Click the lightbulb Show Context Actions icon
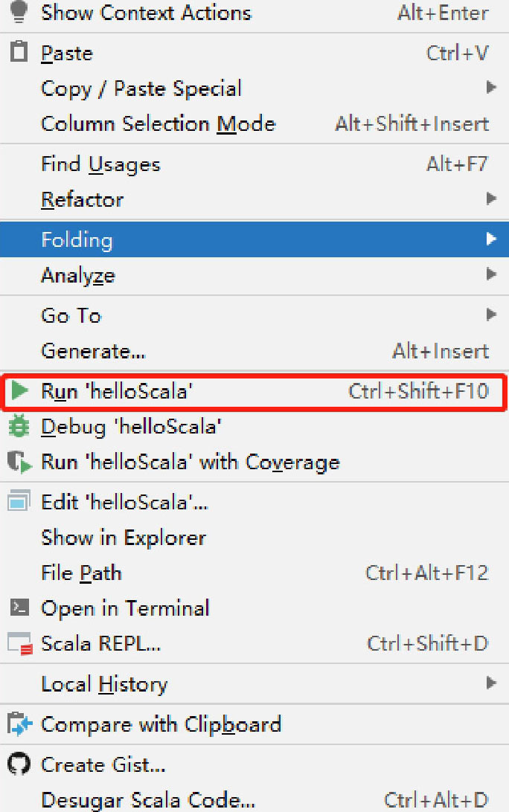The height and width of the screenshot is (812, 509). click(19, 11)
